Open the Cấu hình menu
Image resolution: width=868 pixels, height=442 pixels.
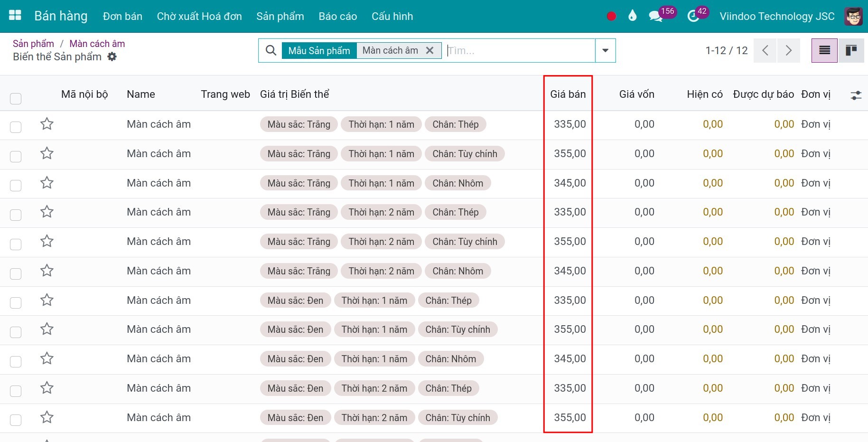pyautogui.click(x=392, y=16)
